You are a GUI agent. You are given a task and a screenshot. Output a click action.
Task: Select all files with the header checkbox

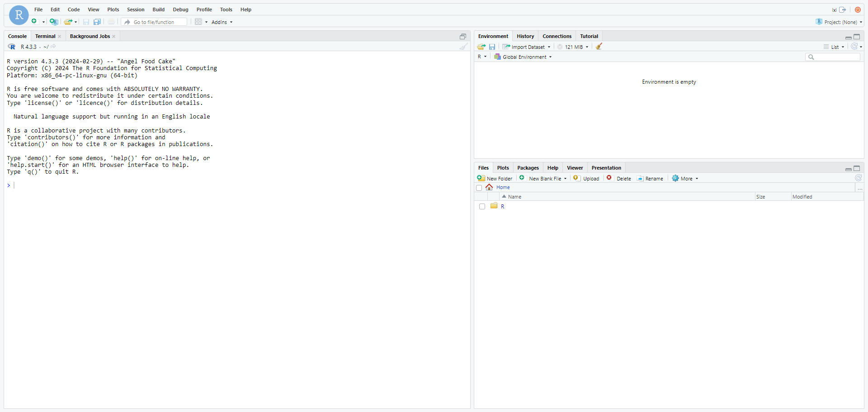coord(479,188)
